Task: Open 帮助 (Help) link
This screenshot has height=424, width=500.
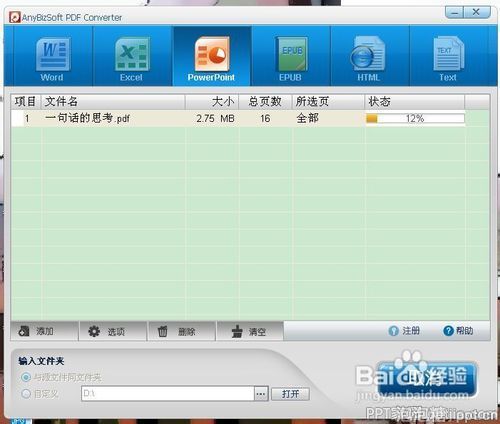Action: pos(458,331)
